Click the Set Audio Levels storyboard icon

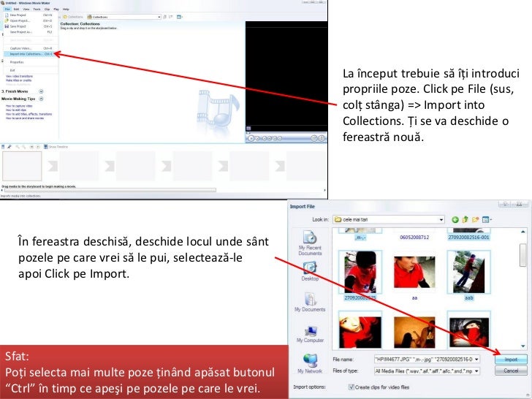3,147
